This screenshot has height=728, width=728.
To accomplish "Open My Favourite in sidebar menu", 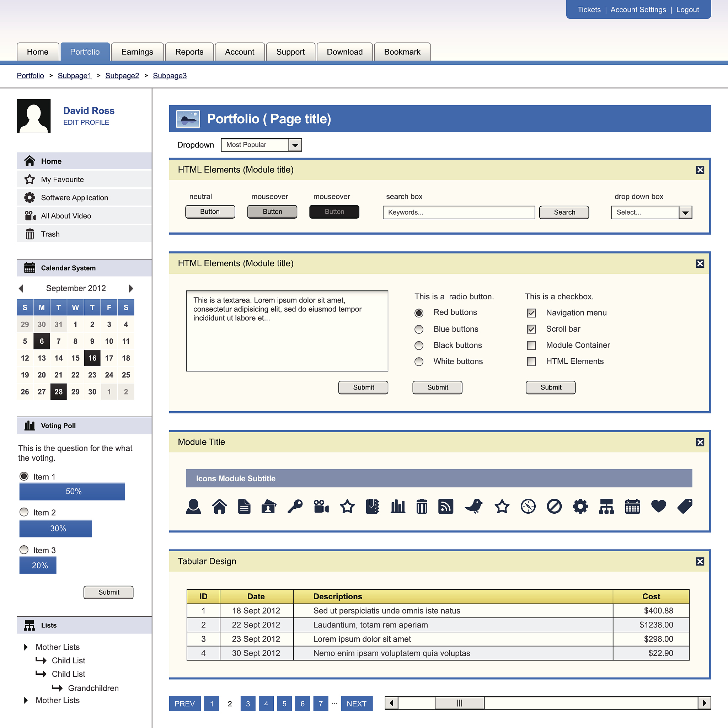I will (x=62, y=180).
